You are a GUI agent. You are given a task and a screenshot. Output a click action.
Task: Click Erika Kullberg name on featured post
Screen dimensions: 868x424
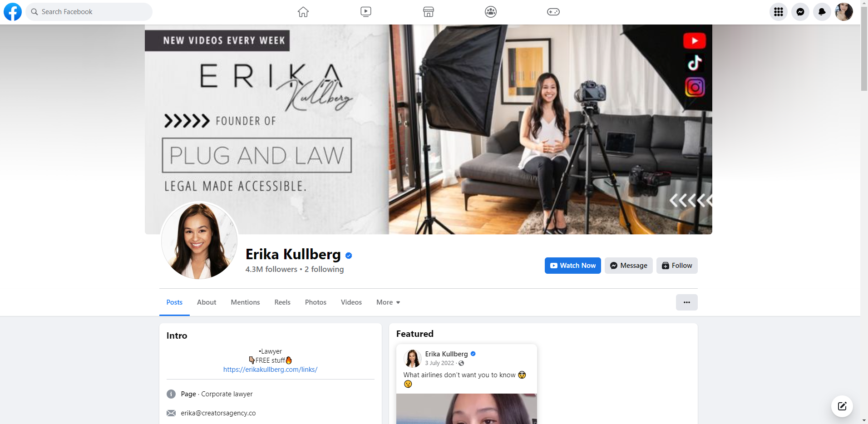click(x=446, y=354)
